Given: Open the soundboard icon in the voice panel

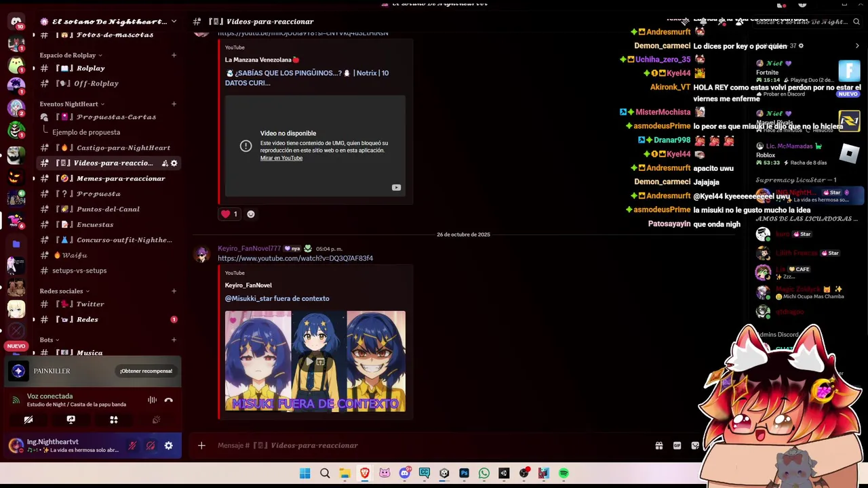Looking at the screenshot, I should [156, 420].
